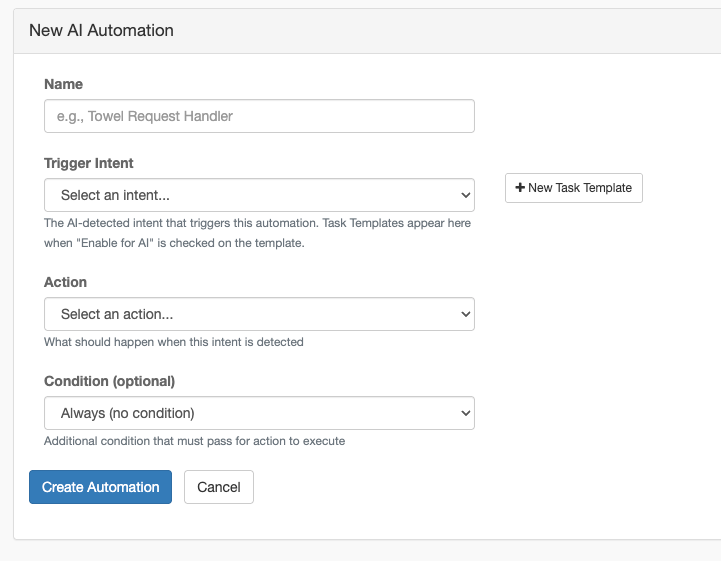
Task: Click the arrow on Select an action box
Action: [465, 314]
